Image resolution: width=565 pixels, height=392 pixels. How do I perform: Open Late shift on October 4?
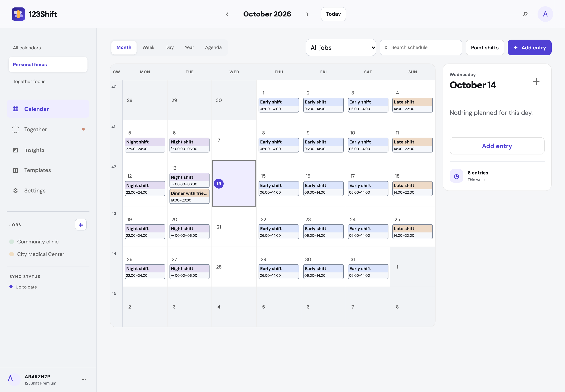(x=412, y=105)
